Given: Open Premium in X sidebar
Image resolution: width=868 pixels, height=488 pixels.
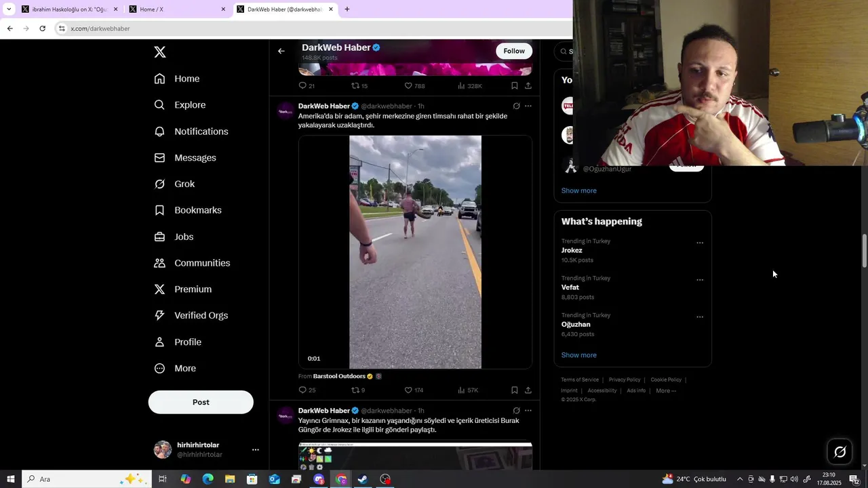Looking at the screenshot, I should coord(183,289).
